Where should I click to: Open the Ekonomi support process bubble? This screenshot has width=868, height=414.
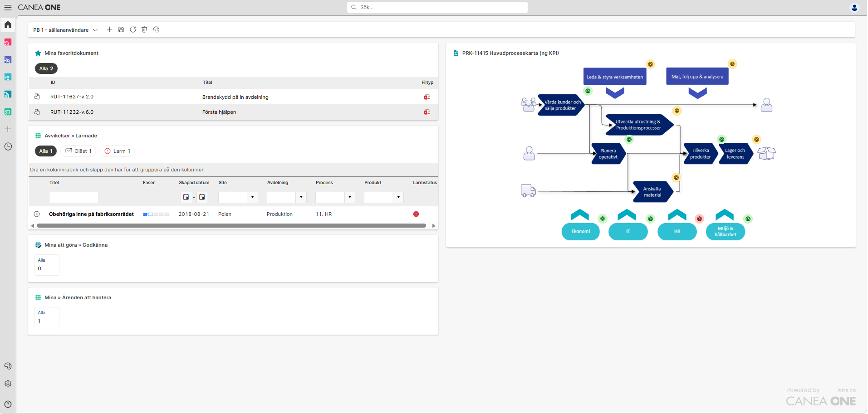581,231
